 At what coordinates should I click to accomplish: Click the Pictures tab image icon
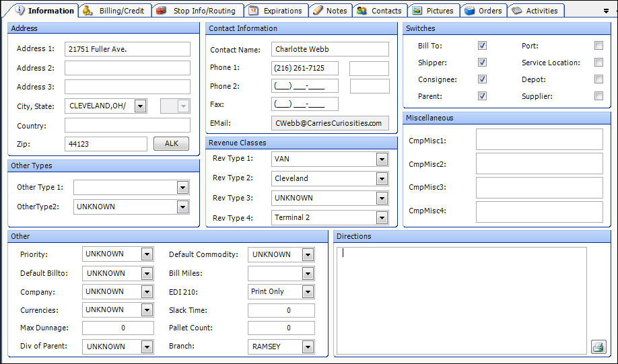tap(417, 11)
